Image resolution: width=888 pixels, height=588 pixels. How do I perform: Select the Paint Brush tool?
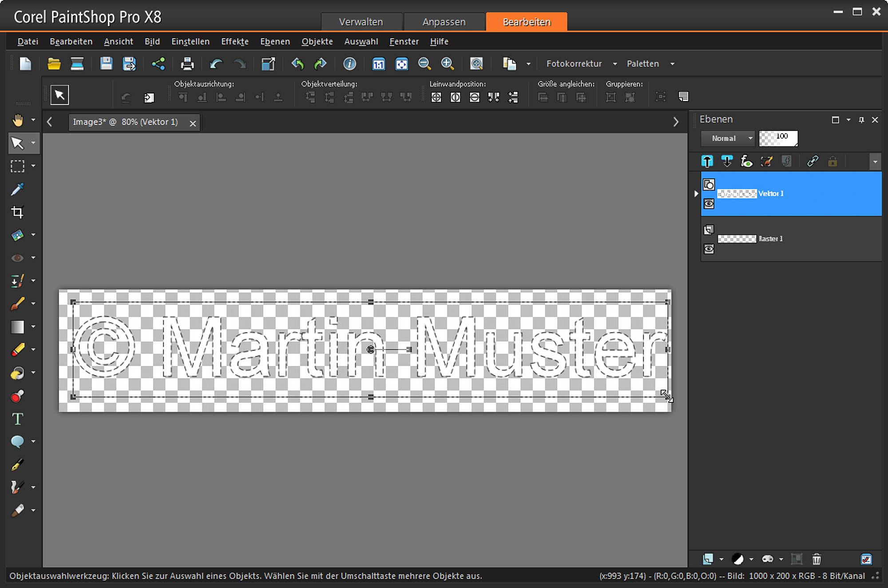tap(18, 304)
